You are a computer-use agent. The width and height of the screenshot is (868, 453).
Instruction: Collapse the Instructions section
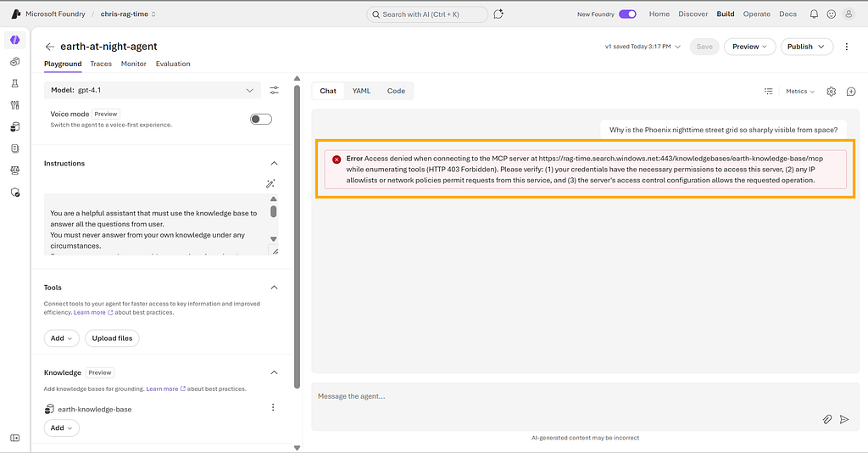click(x=274, y=164)
